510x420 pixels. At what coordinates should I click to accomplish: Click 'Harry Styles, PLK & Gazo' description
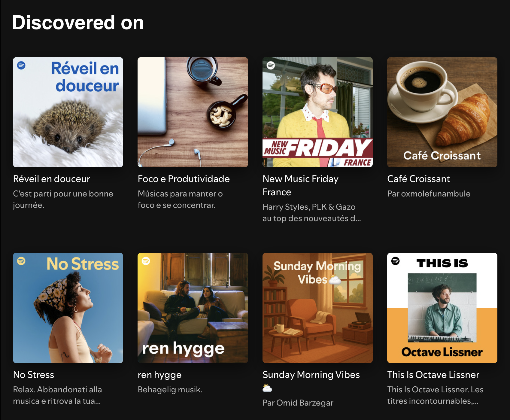(312, 213)
